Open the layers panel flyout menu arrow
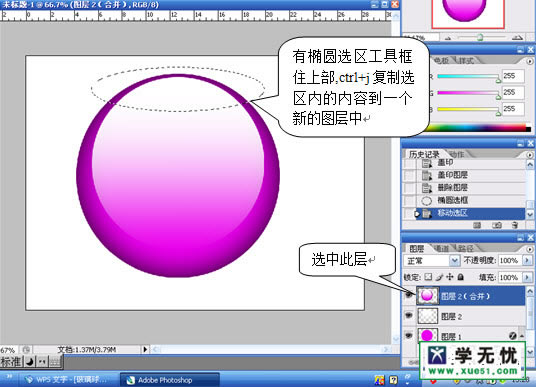The image size is (536, 387). coord(530,249)
